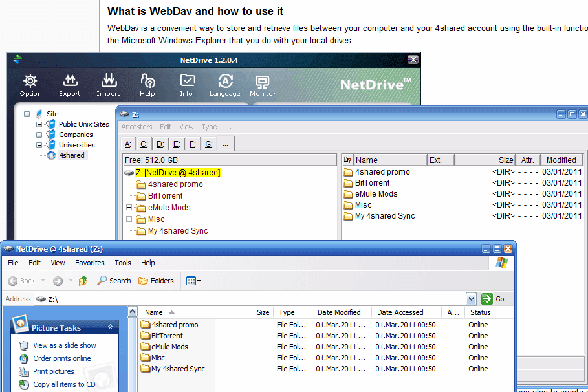The image size is (588, 392).
Task: Click the Order prints online icon
Action: click(x=24, y=358)
